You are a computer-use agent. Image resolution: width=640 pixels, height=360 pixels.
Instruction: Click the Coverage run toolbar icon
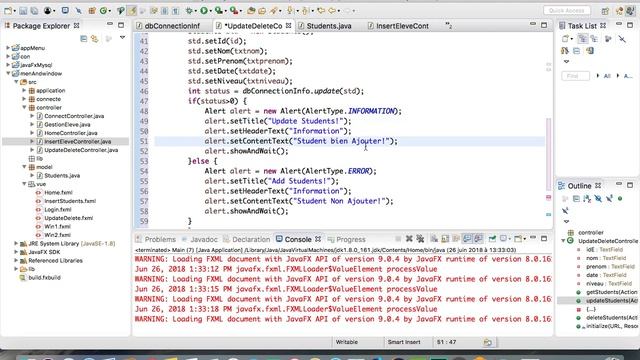218,11
